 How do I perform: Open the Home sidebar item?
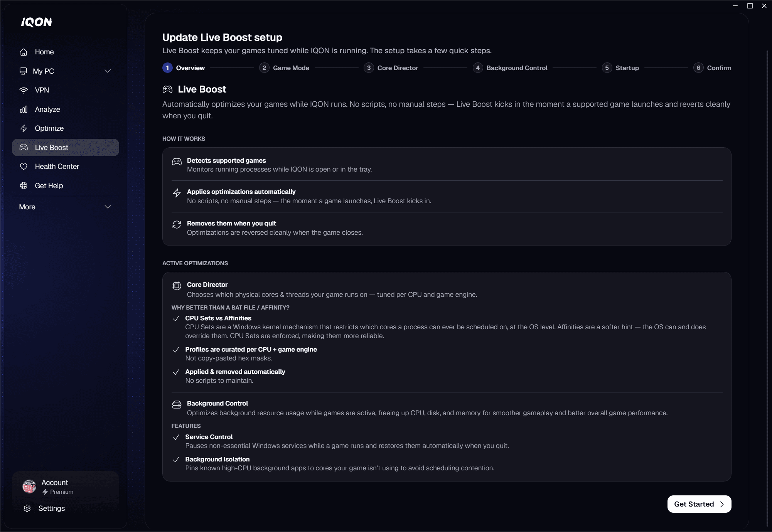(x=66, y=52)
